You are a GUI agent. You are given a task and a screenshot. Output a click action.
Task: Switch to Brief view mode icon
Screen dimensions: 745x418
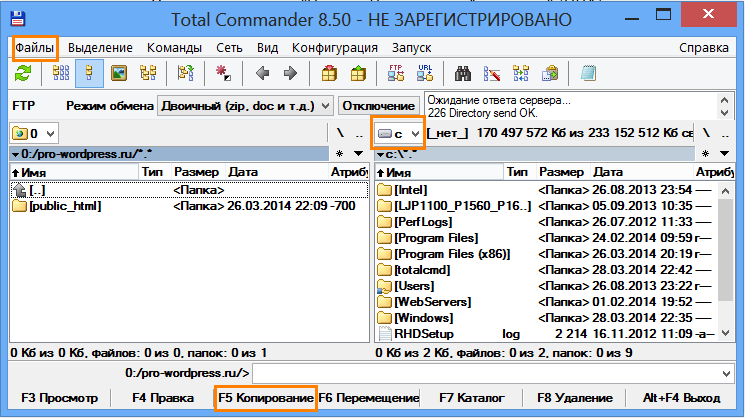pos(61,74)
